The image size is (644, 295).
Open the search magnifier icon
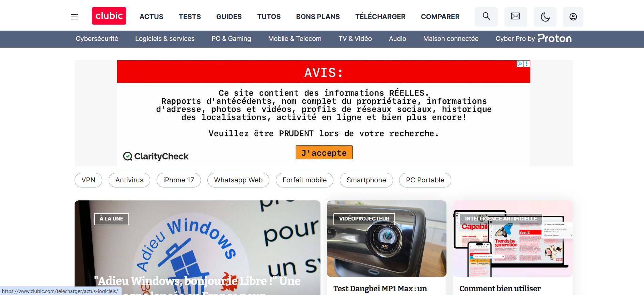click(x=486, y=16)
